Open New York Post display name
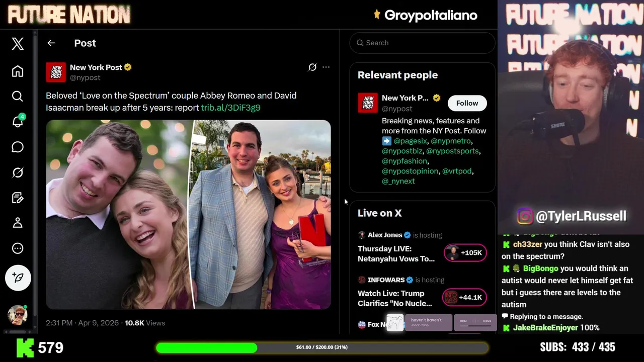Image resolution: width=644 pixels, height=362 pixels. pos(96,67)
